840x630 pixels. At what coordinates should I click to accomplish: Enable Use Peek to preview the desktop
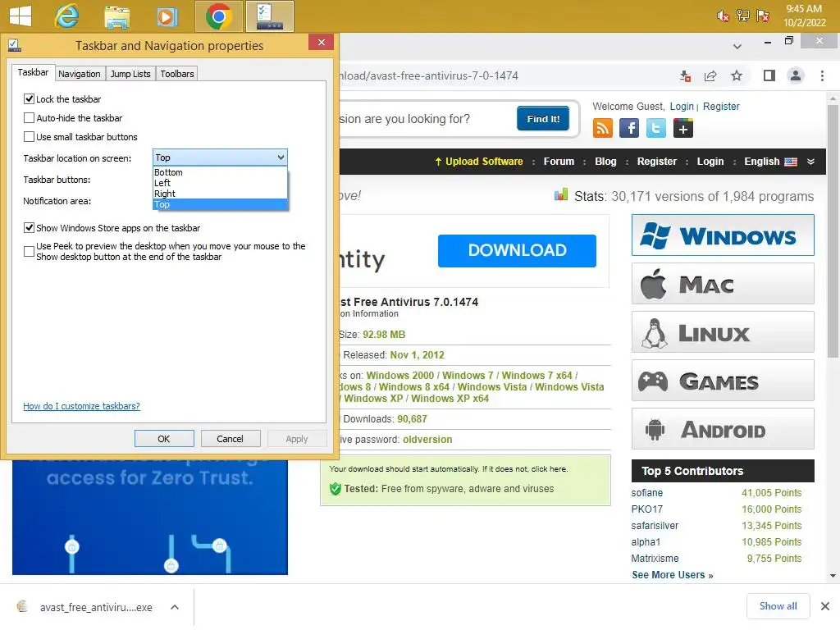(x=29, y=251)
